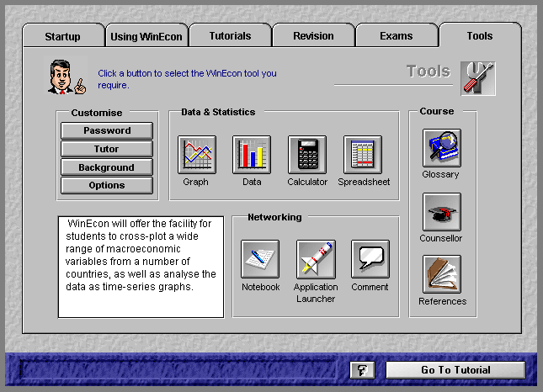This screenshot has width=543, height=392.
Task: Click the Comment label text
Action: [370, 287]
